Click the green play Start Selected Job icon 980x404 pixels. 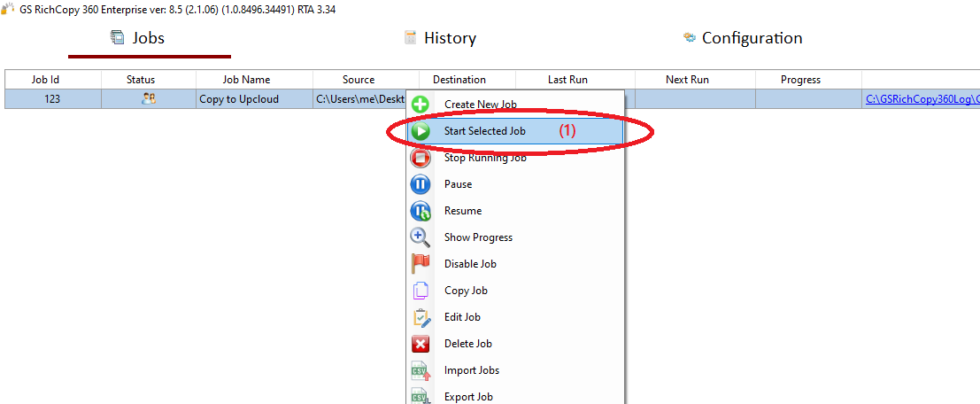[421, 131]
